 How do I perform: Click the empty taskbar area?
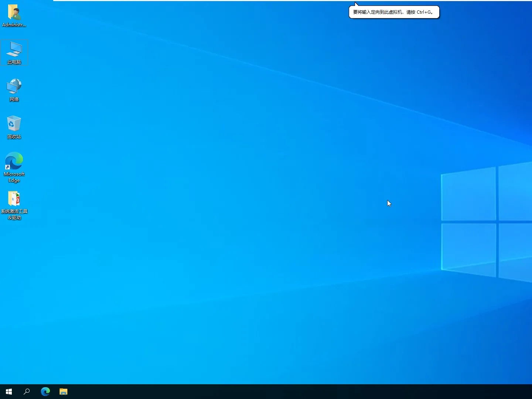point(259,392)
